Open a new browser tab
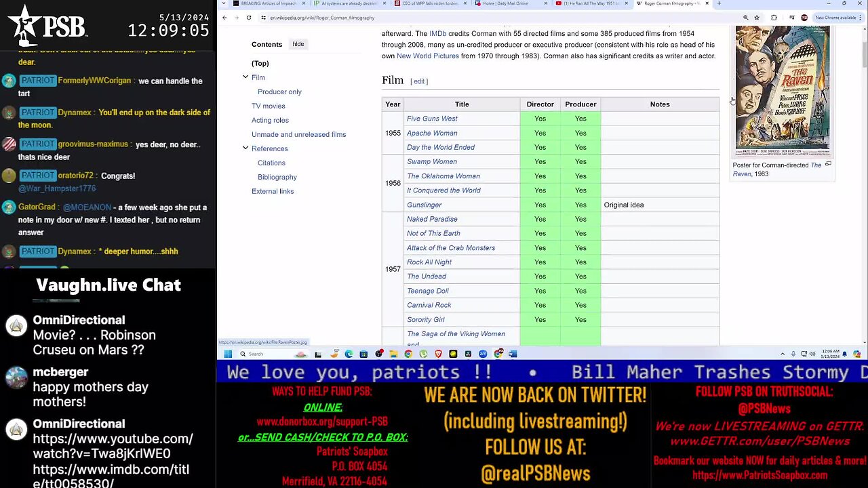This screenshot has width=868, height=488. [719, 3]
